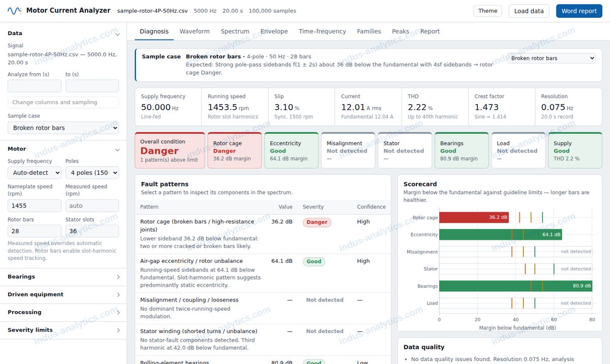Select the Air-gap eccentricity pattern row
Screen dimensions: 610x364
click(x=263, y=273)
